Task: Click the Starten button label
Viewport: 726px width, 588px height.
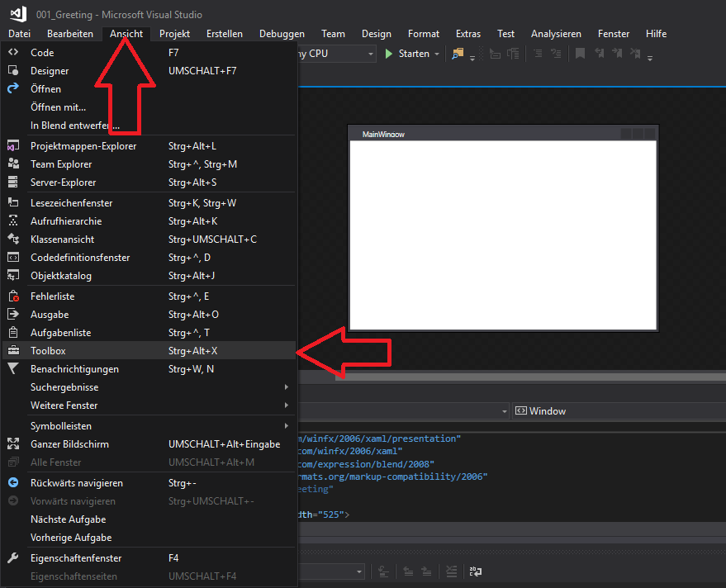Action: 414,54
